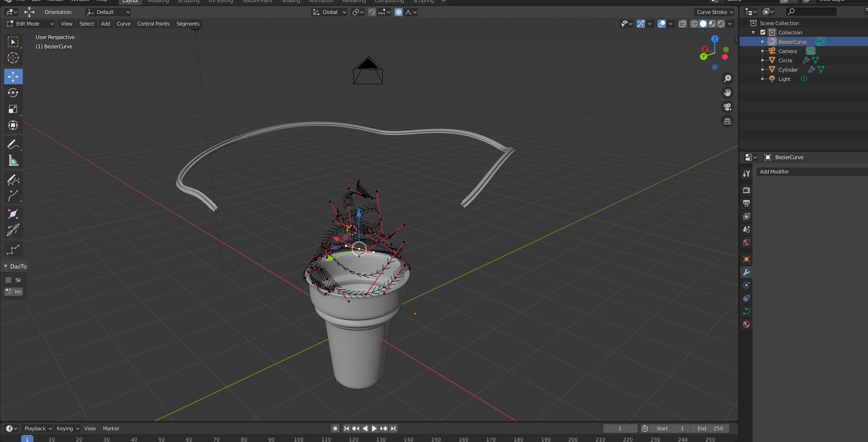This screenshot has width=868, height=442.
Task: Open the Keying dropdown in timeline
Action: click(68, 429)
